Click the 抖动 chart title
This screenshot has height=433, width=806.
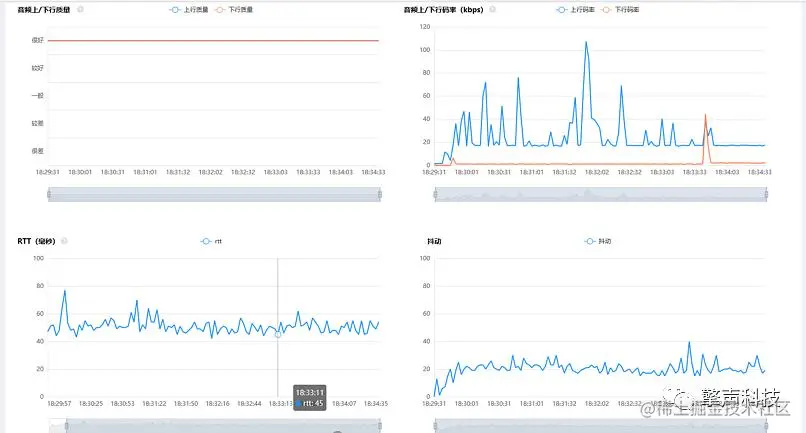pyautogui.click(x=434, y=241)
